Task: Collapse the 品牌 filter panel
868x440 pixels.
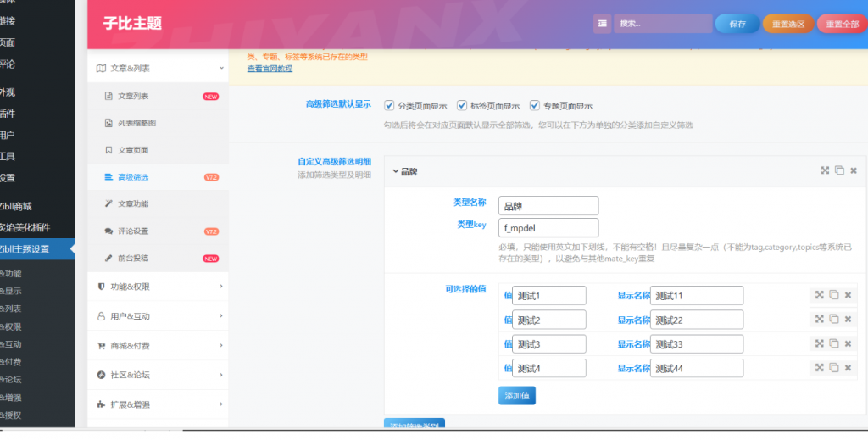Action: point(396,171)
